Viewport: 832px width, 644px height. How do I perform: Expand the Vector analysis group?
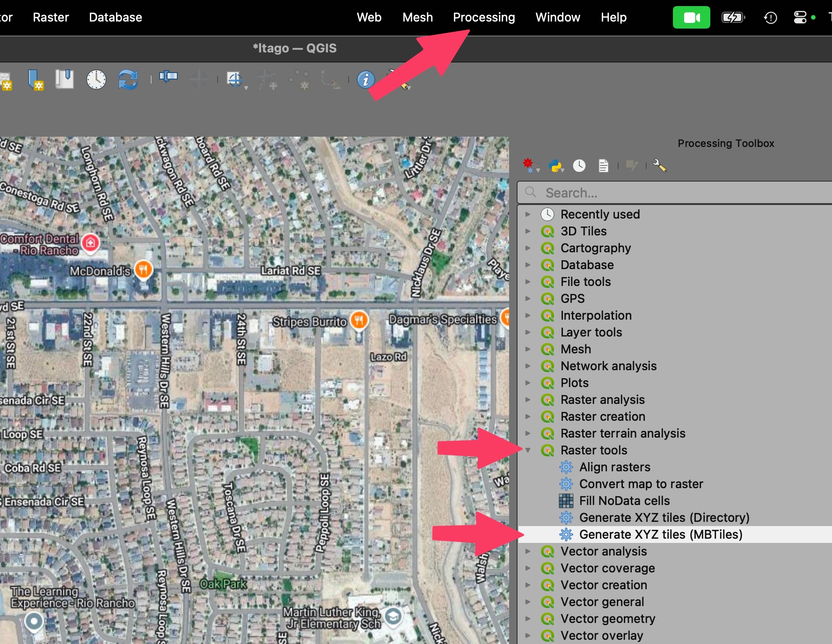pyautogui.click(x=528, y=551)
